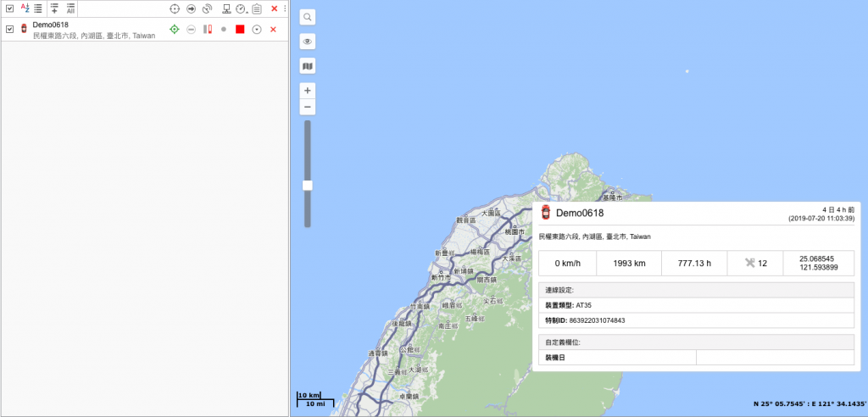Screen dimensions: 868x417
Task: Toggle map visibility with the eye button
Action: [x=308, y=42]
